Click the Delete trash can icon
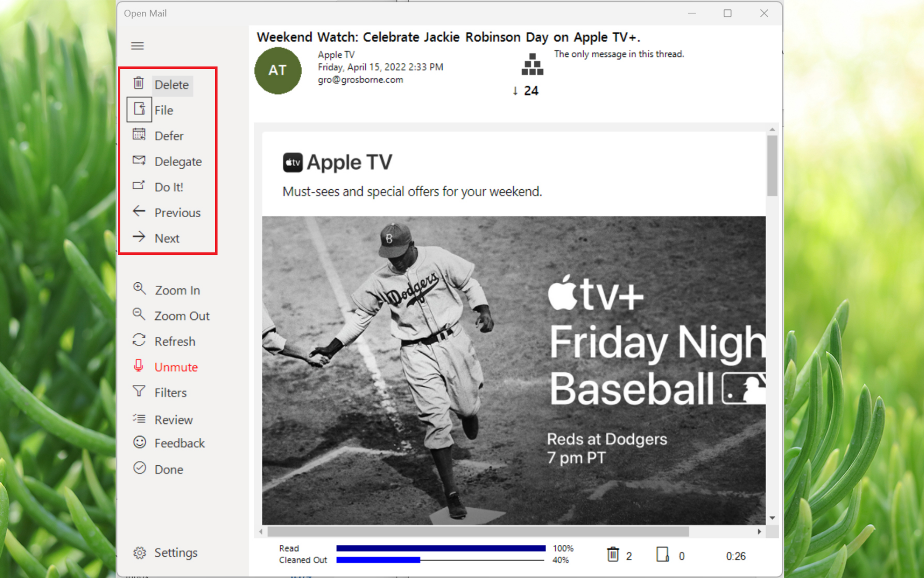Viewport: 924px width, 578px height. [139, 83]
